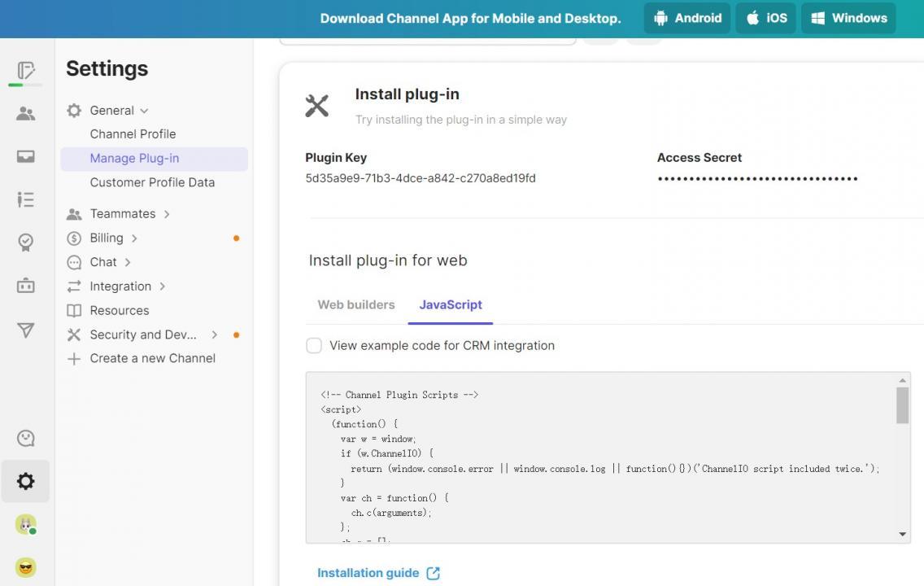Click the Install plug-in tools icon
The image size is (924, 586).
pyautogui.click(x=317, y=106)
